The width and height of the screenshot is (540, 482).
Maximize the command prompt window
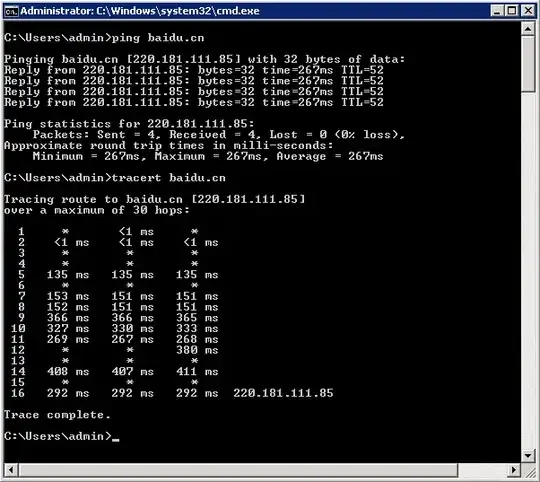512,11
